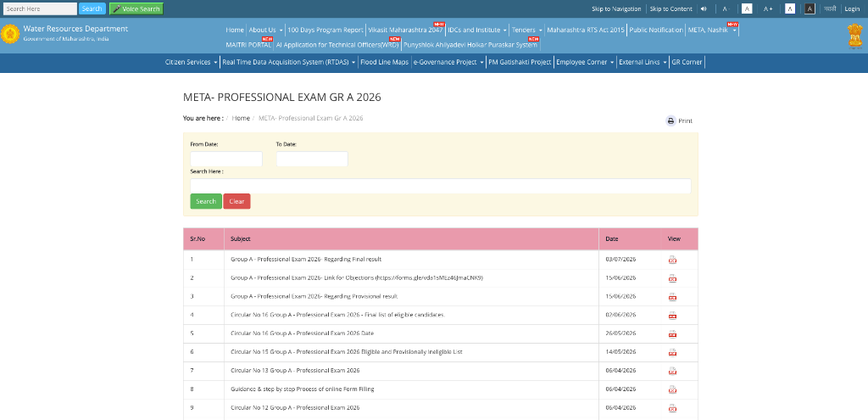Viewport: 868px width, 420px height.
Task: Increase font size with A+
Action: tap(768, 8)
